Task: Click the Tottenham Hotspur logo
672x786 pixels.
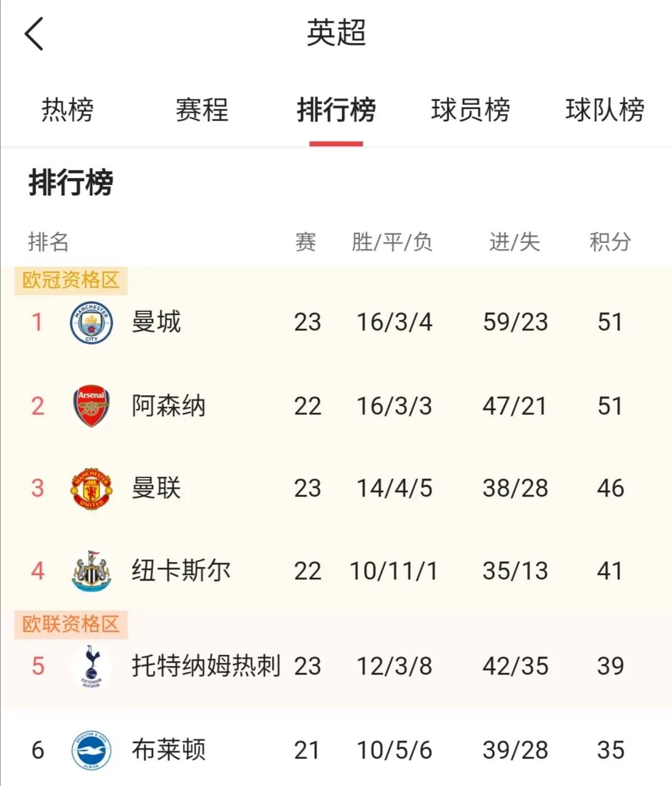Action: point(91,667)
